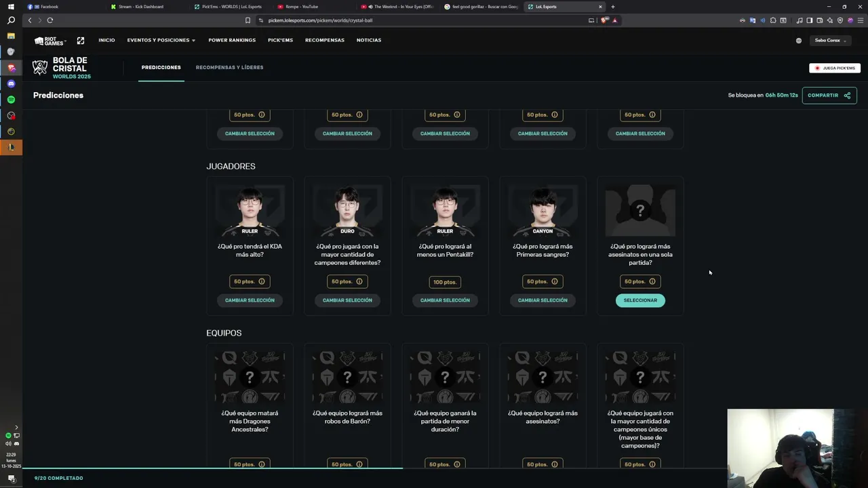
Task: Click the Compartir button
Action: coord(829,96)
